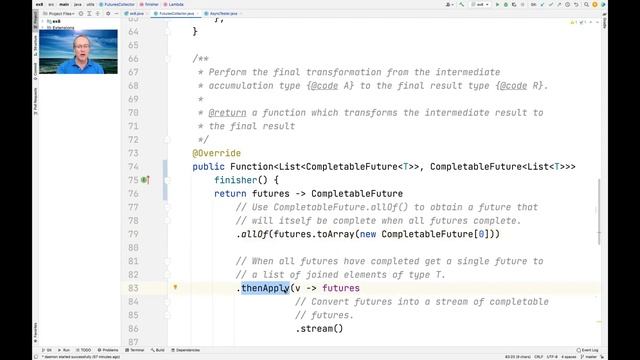The height and width of the screenshot is (360, 640).
Task: Click java breadcrumb in navigation bar
Action: point(78,4)
